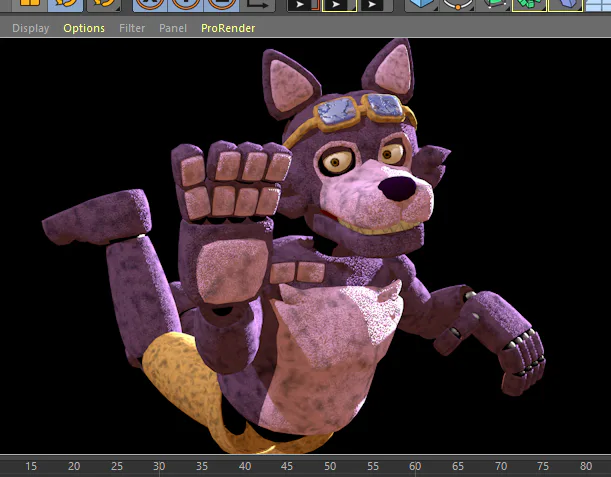The width and height of the screenshot is (611, 477).
Task: Click the Render View clapperboard icon
Action: point(304,5)
